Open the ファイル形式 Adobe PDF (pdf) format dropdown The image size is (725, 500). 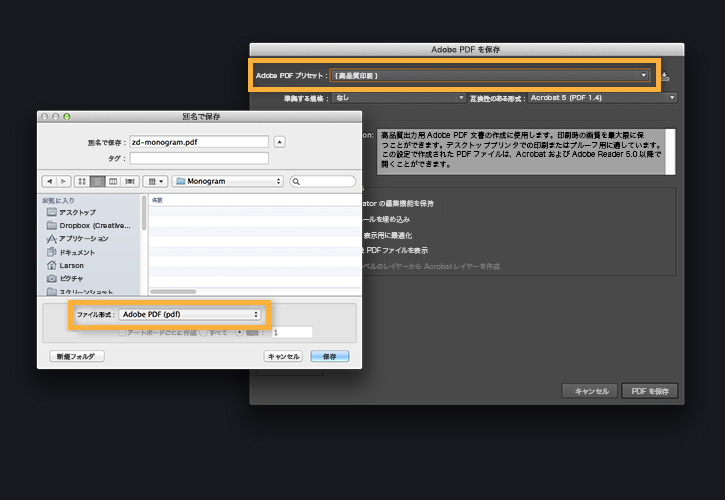[x=190, y=315]
